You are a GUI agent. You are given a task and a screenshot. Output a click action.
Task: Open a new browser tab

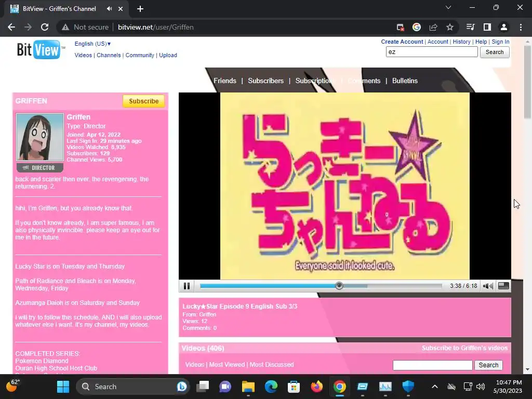pos(140,9)
